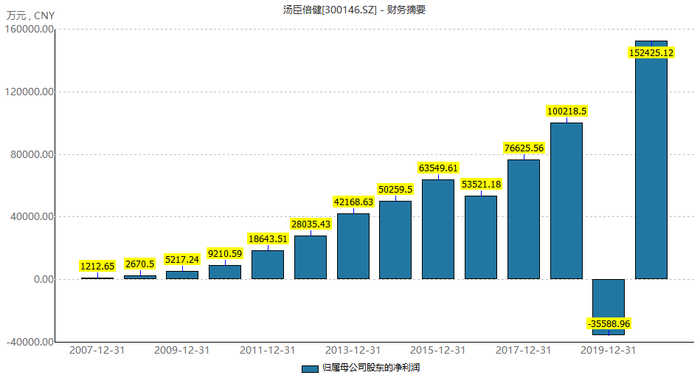Click the data label 100218.5
The image size is (700, 378).
567,111
